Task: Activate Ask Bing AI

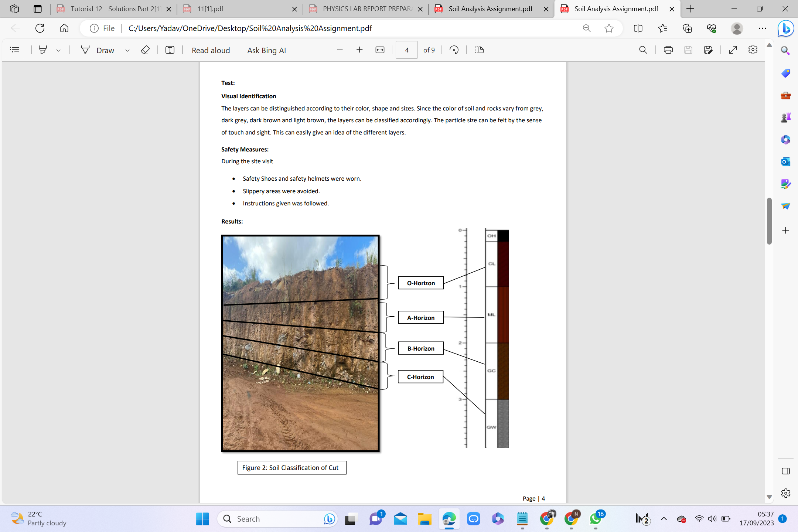Action: pyautogui.click(x=266, y=50)
